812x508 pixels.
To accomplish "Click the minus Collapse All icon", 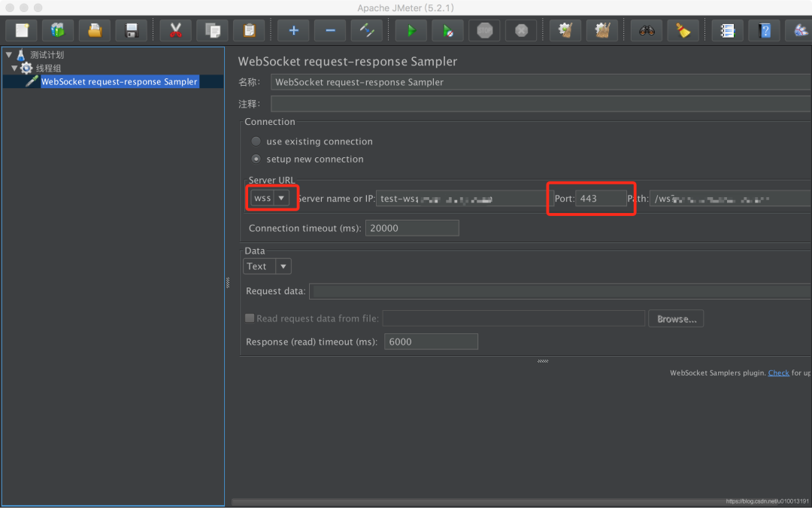I will point(330,31).
